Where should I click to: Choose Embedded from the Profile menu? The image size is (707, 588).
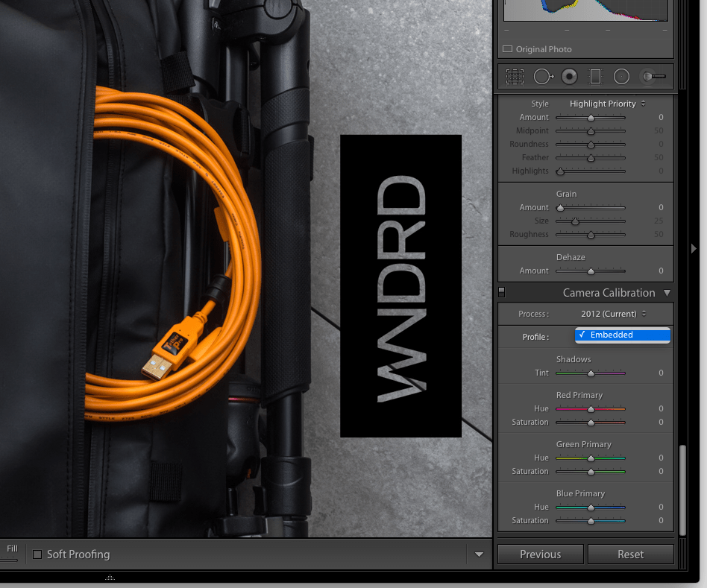(623, 335)
